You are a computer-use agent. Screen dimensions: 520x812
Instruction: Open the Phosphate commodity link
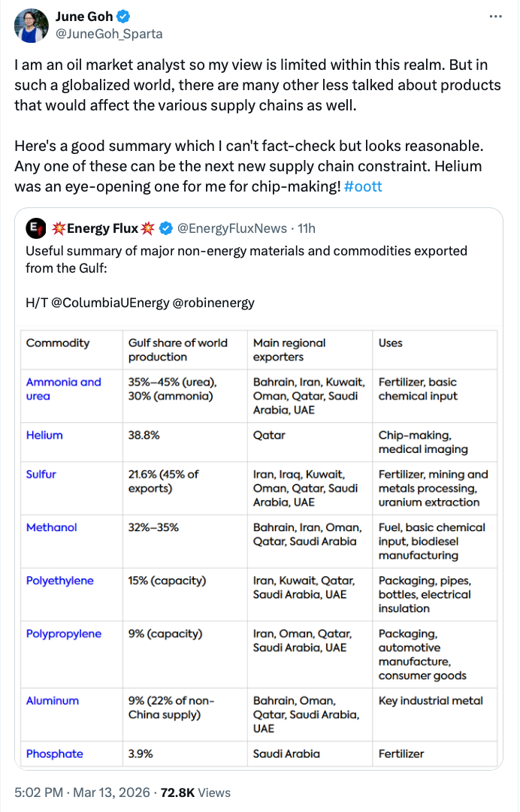[54, 753]
